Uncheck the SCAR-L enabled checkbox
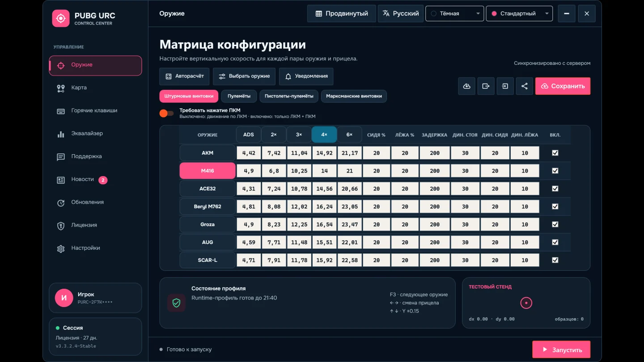Viewport: 644px width, 362px height. (x=555, y=260)
